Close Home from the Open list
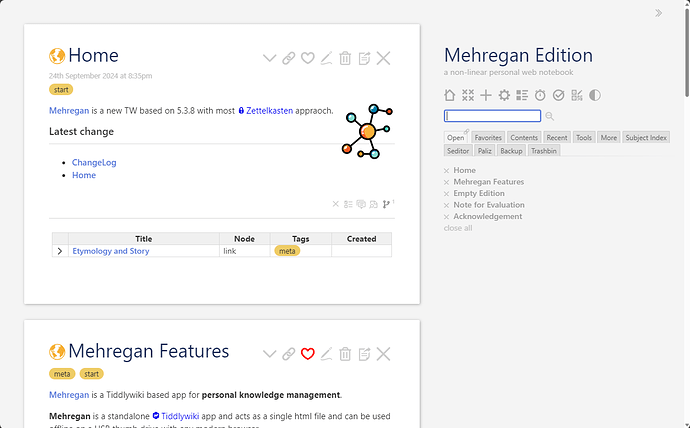The image size is (690, 428). (447, 171)
